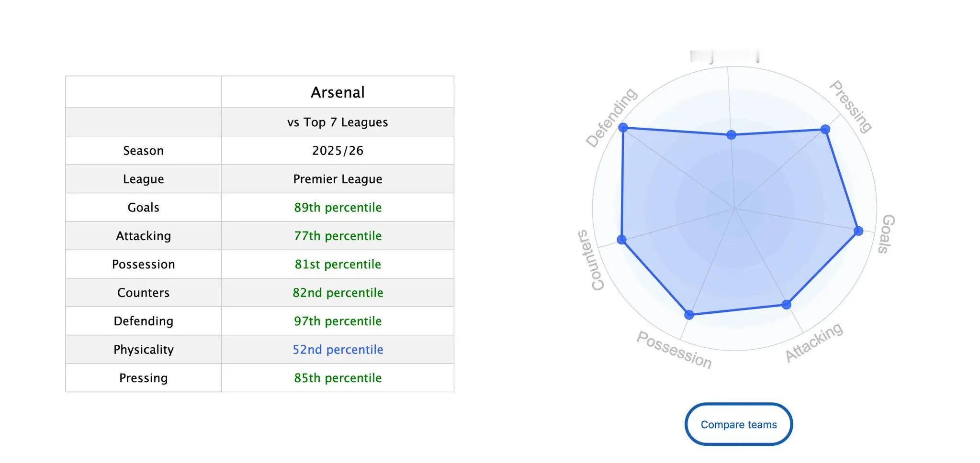Image resolution: width=980 pixels, height=463 pixels.
Task: Select the Premier League table cell
Action: point(338,179)
